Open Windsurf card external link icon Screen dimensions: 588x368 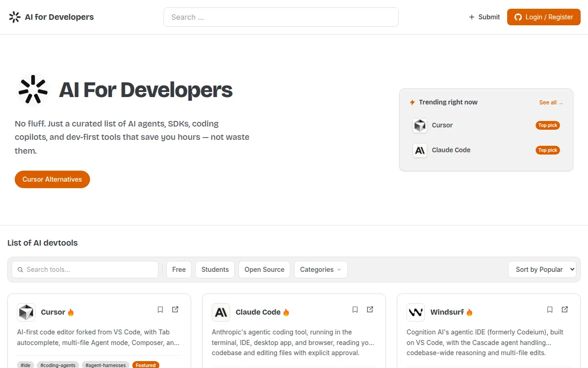point(565,310)
